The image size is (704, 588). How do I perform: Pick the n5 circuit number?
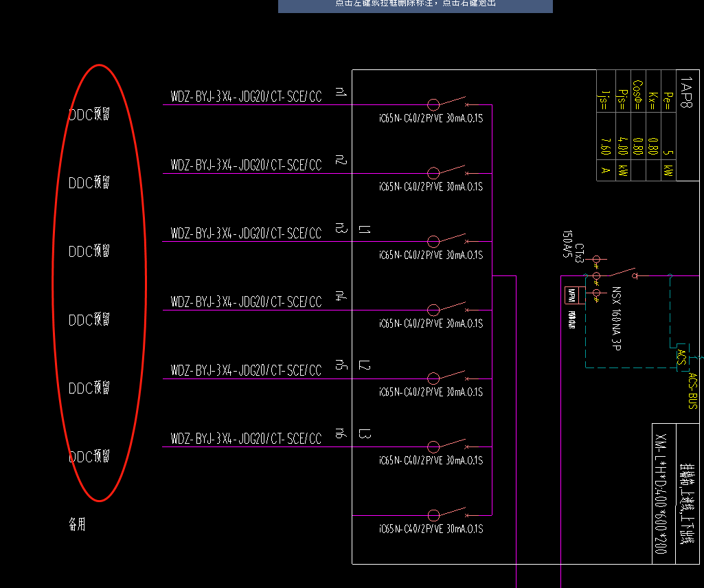(341, 365)
